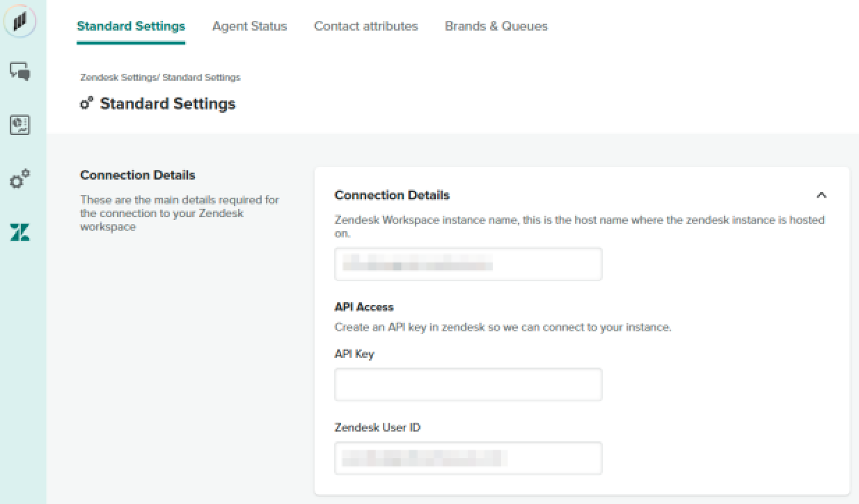Open the Contact attributes tab
The width and height of the screenshot is (859, 504).
coord(365,26)
